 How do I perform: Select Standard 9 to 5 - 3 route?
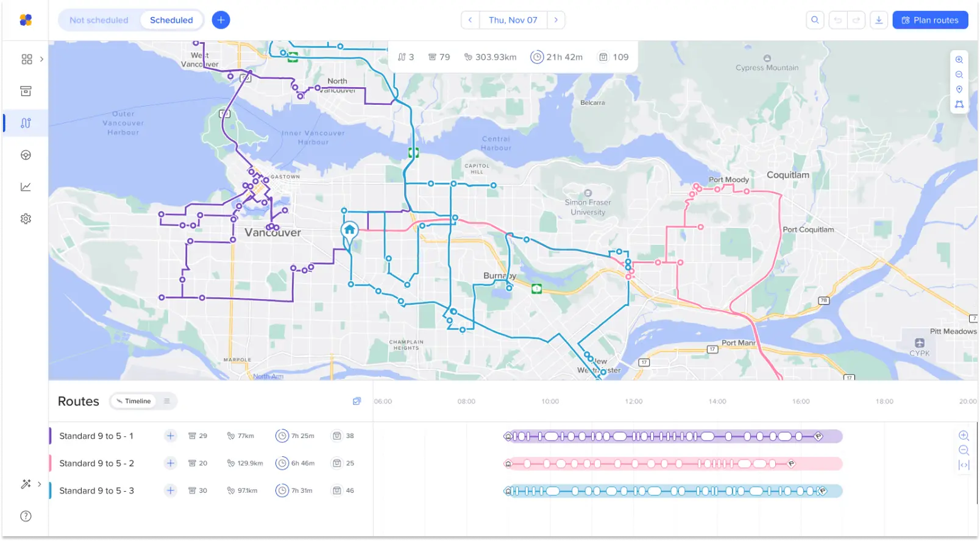pos(96,490)
